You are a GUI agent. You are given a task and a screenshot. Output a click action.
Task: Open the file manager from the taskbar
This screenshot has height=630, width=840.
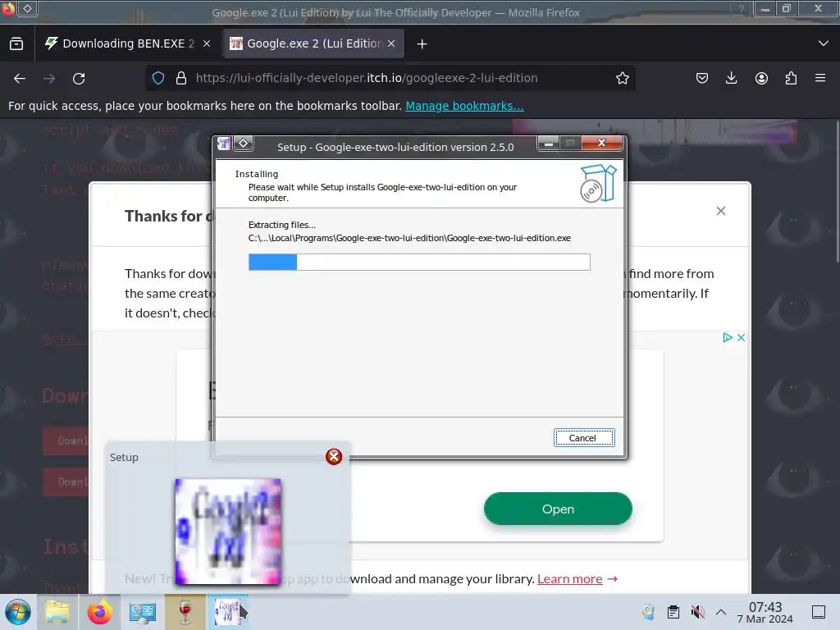click(x=57, y=612)
